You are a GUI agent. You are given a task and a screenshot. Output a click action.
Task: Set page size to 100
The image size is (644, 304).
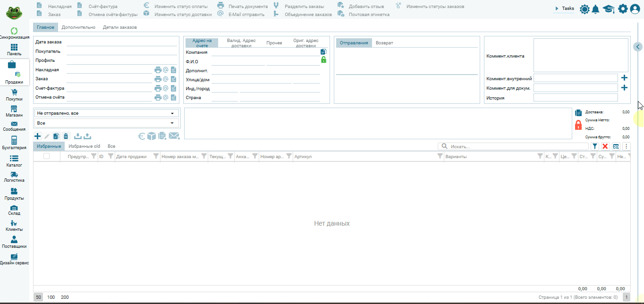point(51,297)
